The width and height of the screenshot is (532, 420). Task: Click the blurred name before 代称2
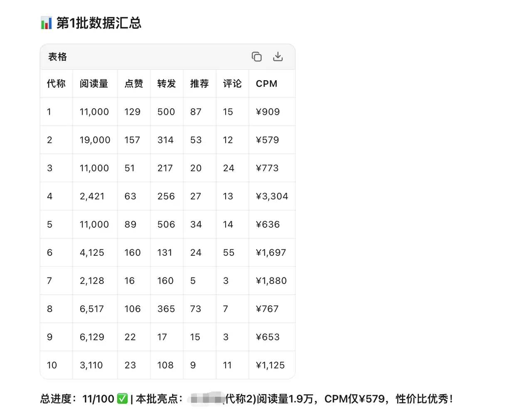pos(207,399)
